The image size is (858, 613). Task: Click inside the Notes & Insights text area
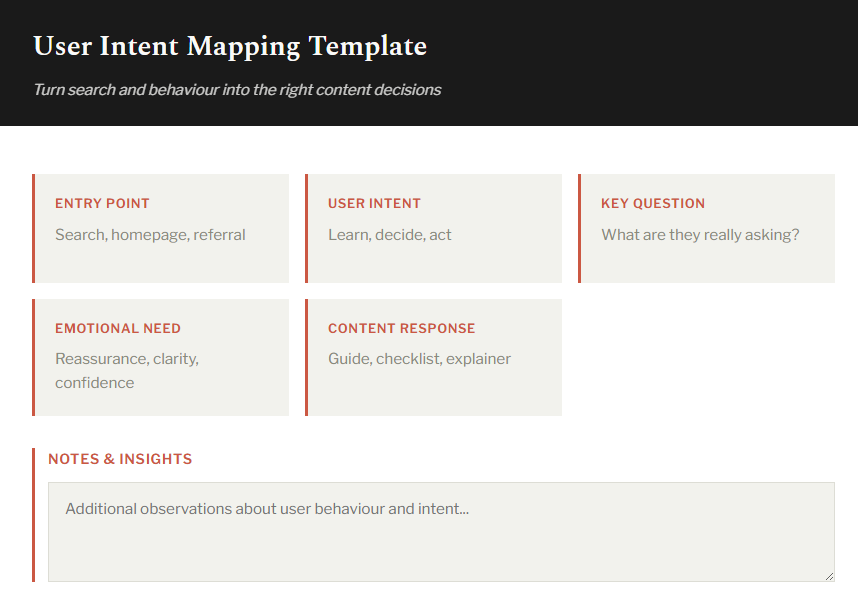point(440,540)
